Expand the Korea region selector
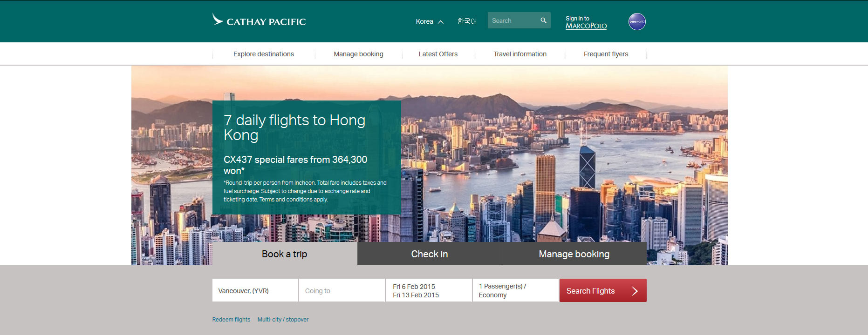The image size is (868, 335). tap(430, 21)
